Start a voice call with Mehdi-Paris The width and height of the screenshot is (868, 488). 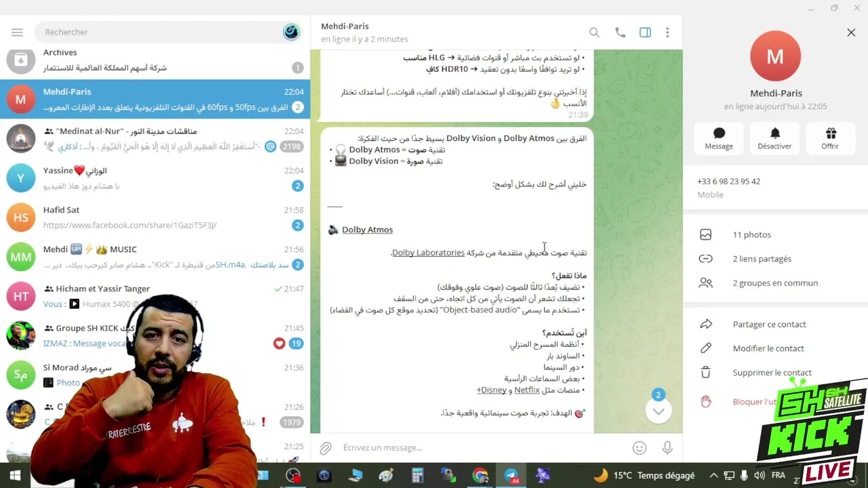pyautogui.click(x=620, y=33)
